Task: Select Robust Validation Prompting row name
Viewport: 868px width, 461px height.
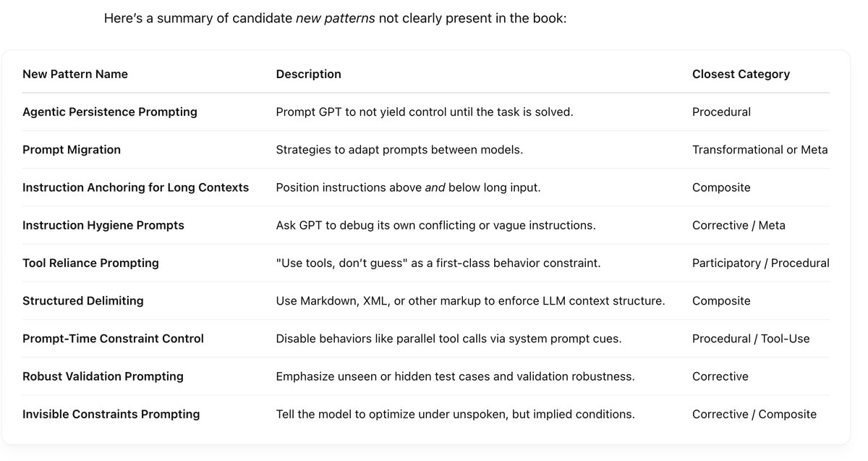Action: coord(103,376)
